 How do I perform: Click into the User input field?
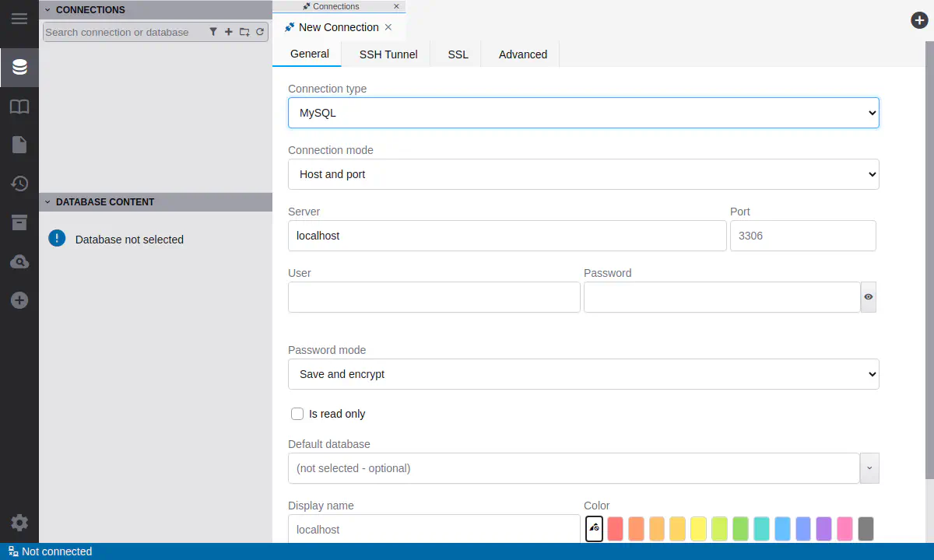[434, 297]
